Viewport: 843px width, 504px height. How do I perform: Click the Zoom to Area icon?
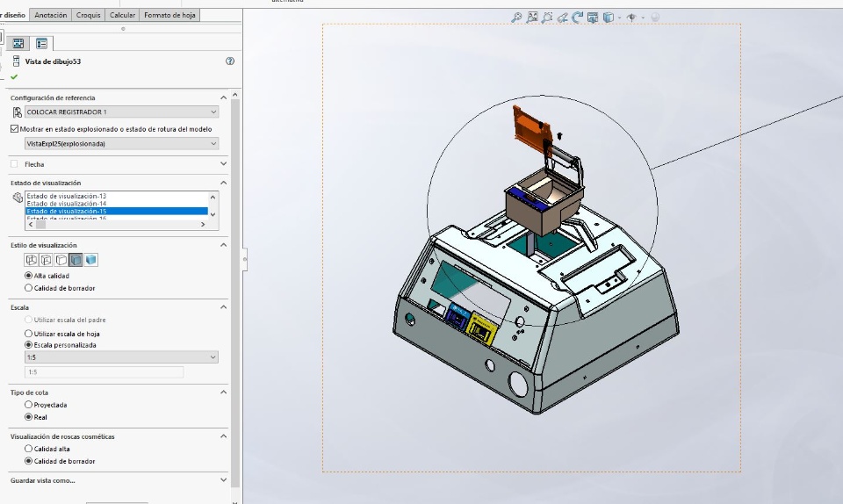pos(532,18)
